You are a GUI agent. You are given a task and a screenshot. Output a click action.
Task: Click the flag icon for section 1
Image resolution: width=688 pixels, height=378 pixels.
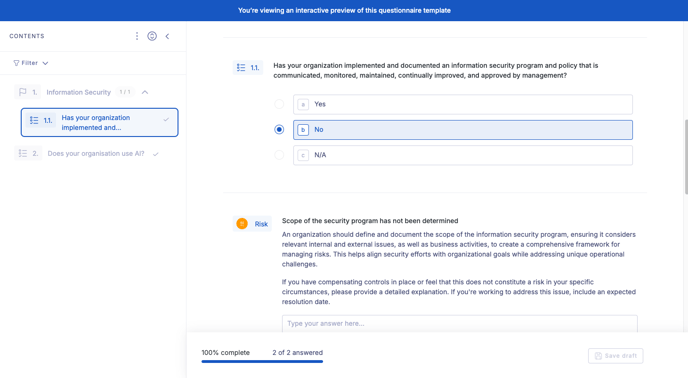point(23,92)
